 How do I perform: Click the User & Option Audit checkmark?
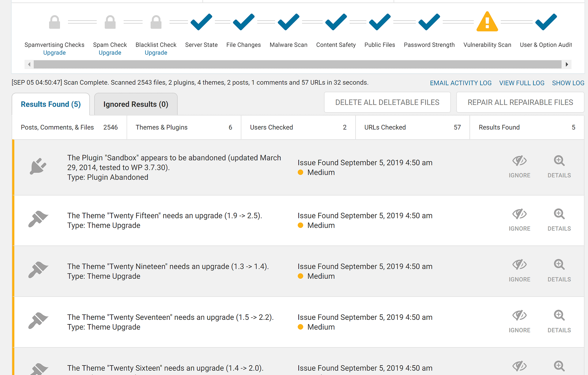click(x=546, y=22)
